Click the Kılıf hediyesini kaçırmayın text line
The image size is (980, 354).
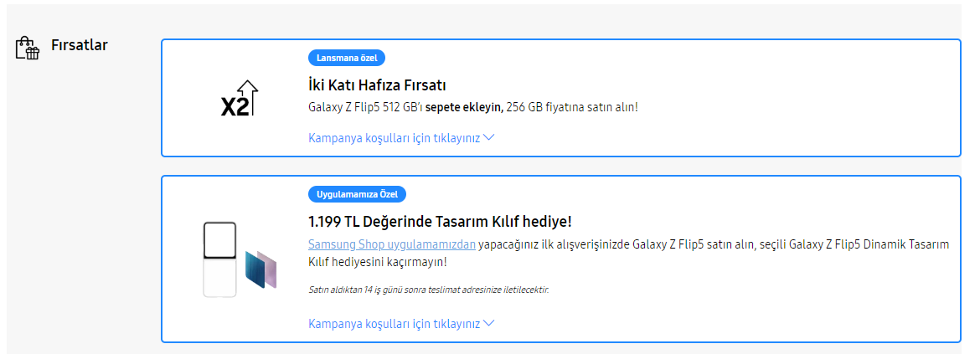378,262
